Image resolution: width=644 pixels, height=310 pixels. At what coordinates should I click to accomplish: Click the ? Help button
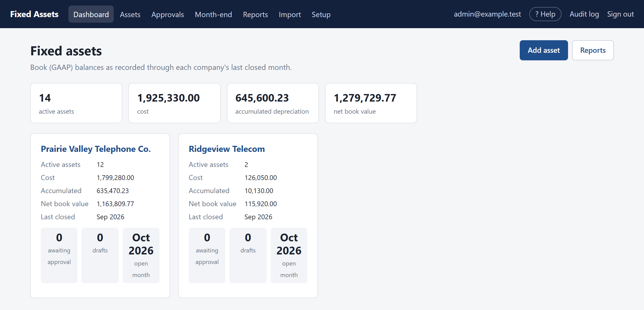[x=545, y=14]
